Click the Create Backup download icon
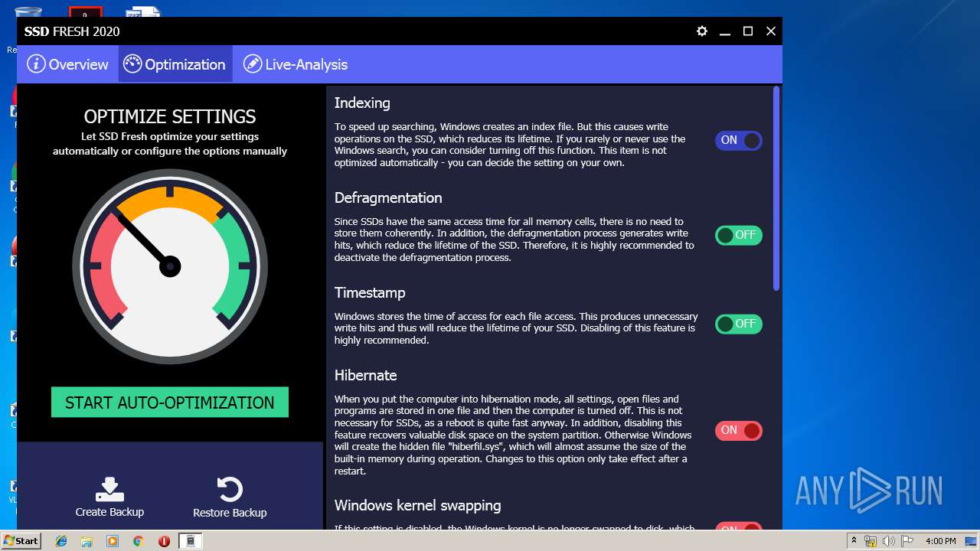980x551 pixels. [109, 489]
